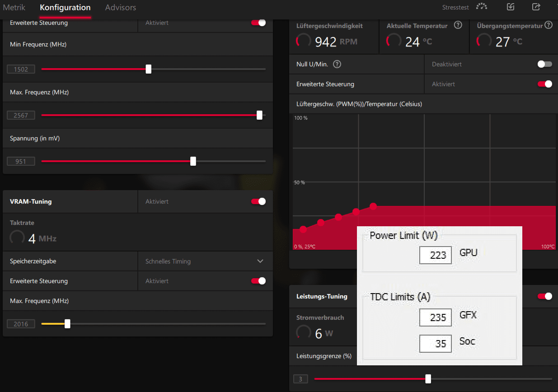This screenshot has width=558, height=392.
Task: Toggle fan Erweiterte Steuerung switch
Action: 545,84
